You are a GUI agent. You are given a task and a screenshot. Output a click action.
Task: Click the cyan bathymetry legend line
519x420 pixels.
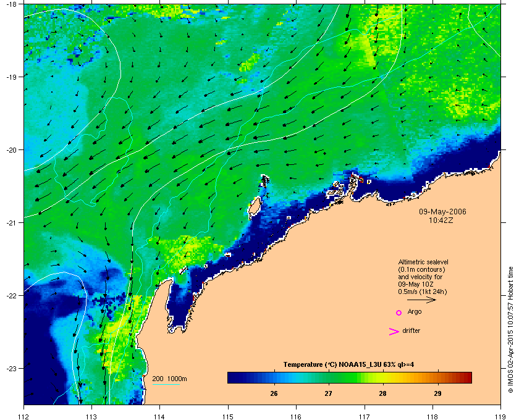(166, 385)
